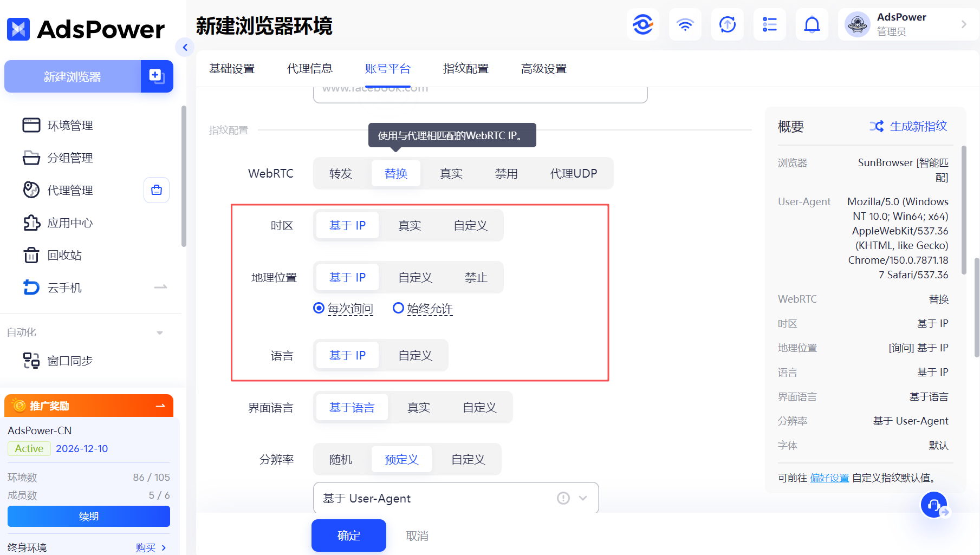
Task: Open the customer support headset icon
Action: point(934,505)
